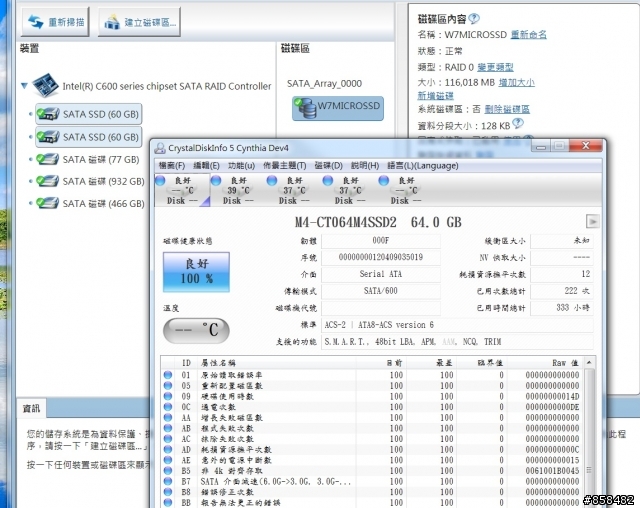Screen dimensions: 640x508
Task: Click the M4-CT064M4SSD2 64.0 GB title
Action: pyautogui.click(x=378, y=222)
